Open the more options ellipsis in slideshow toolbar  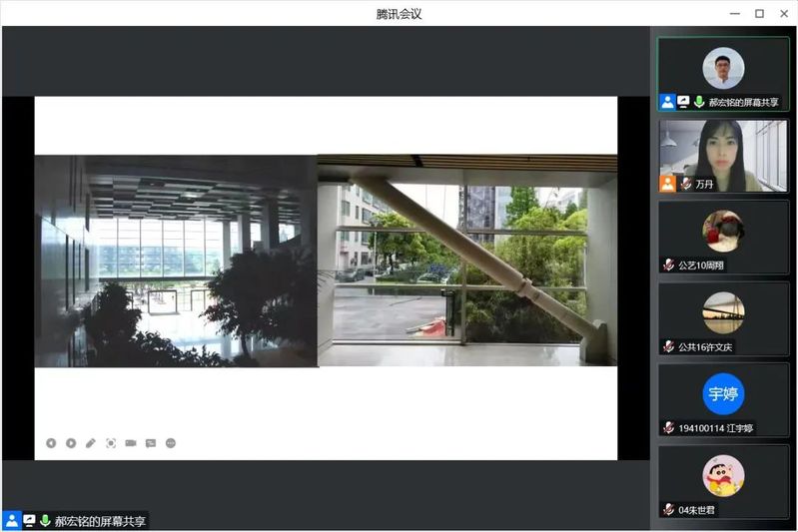coord(171,443)
